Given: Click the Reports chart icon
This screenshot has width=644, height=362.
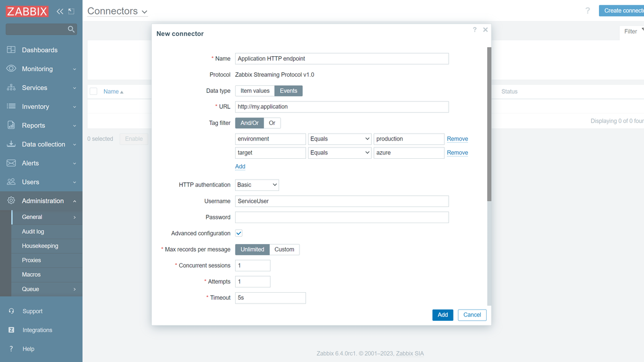Looking at the screenshot, I should (11, 125).
